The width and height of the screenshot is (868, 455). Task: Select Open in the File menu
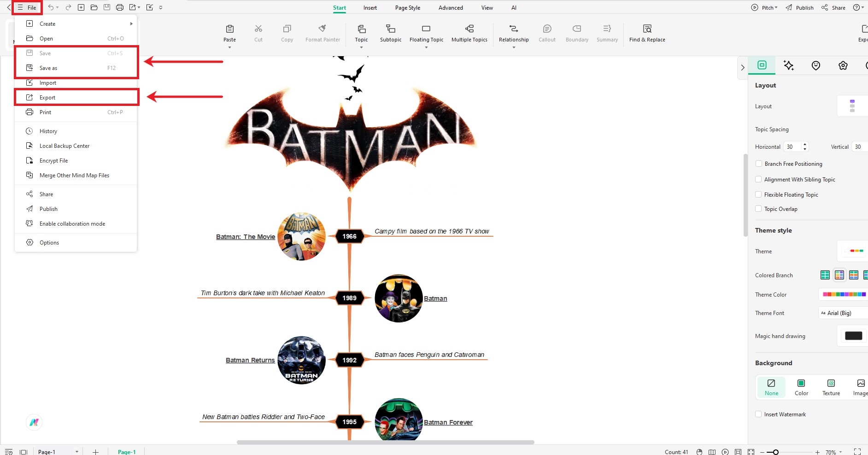[x=76, y=39]
